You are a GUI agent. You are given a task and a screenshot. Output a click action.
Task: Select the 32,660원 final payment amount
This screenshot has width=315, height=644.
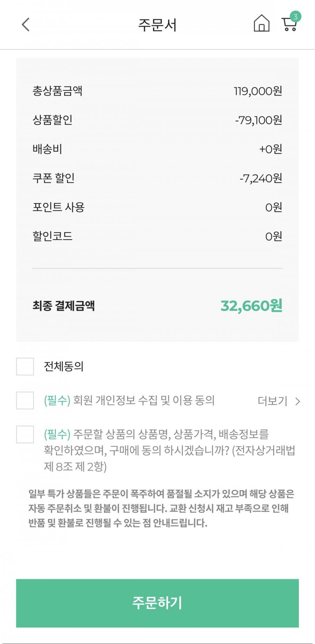[x=251, y=306]
